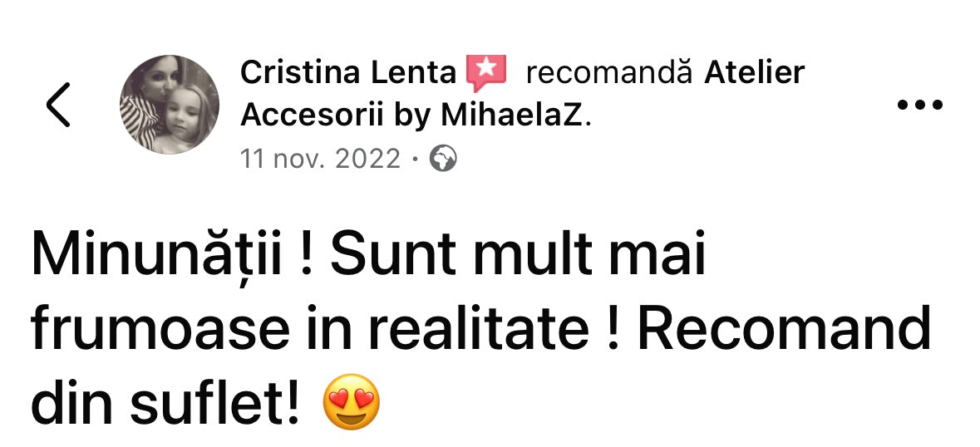Click the 11 nov. 2022 post date
The width and height of the screenshot is (980, 447).
point(320,159)
